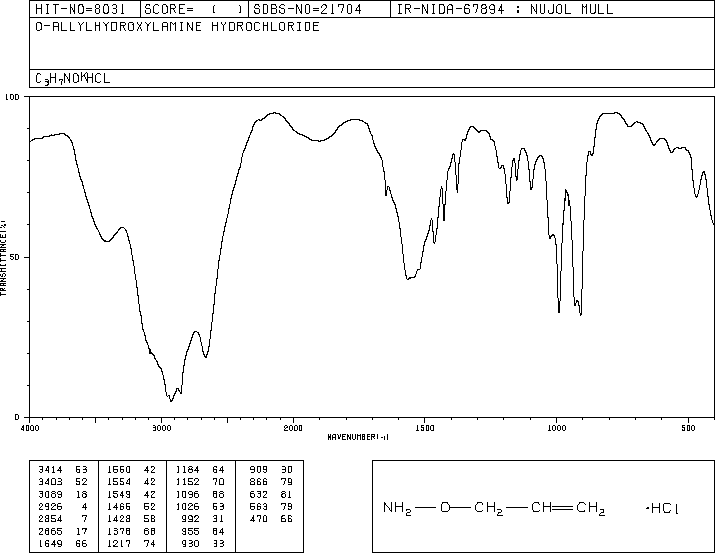Click the 2665 peak row with value 17
The image size is (715, 553).
tap(63, 532)
